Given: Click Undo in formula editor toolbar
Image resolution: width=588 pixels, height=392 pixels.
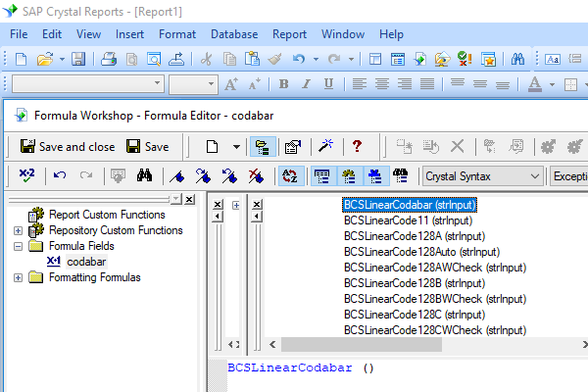Looking at the screenshot, I should (60, 175).
